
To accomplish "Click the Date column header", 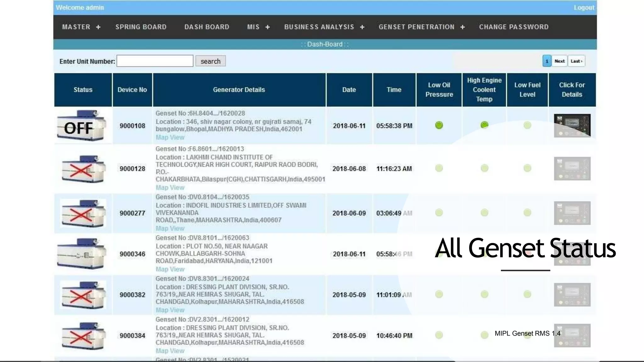I will pyautogui.click(x=349, y=90).
